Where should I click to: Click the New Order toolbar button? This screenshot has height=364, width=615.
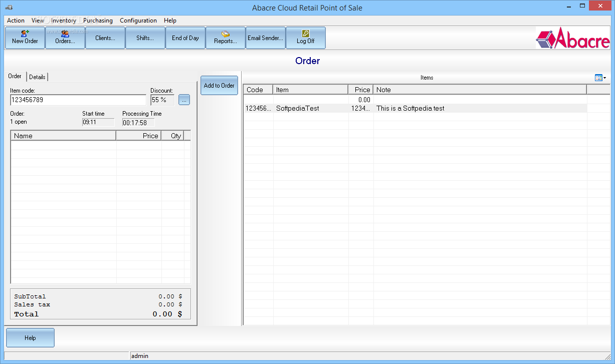pyautogui.click(x=25, y=38)
